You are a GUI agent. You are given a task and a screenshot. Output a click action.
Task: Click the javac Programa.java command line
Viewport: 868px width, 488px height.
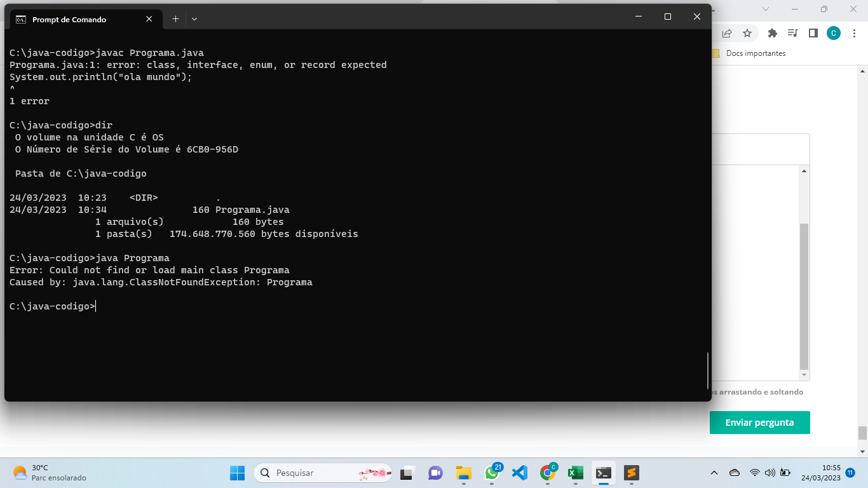coord(107,53)
